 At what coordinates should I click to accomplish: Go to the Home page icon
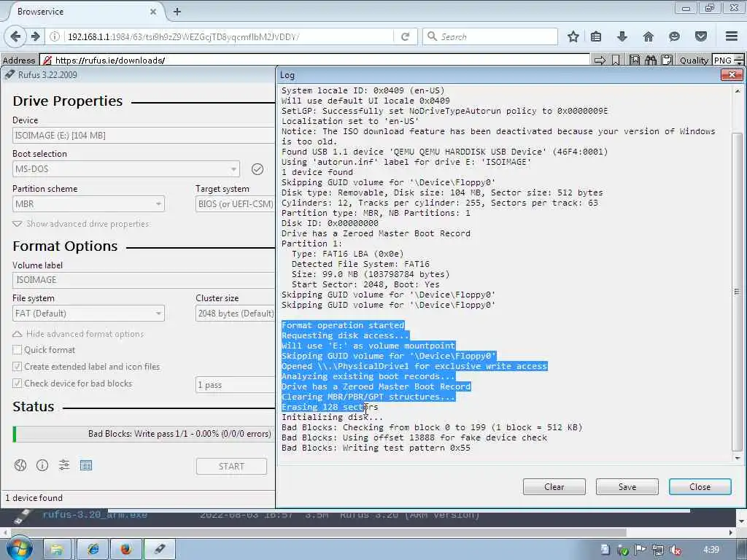tap(649, 36)
